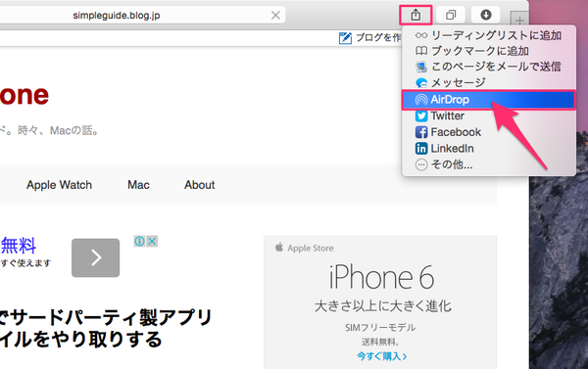This screenshot has height=369, width=588.
Task: Open the About navigation tab
Action: pos(200,185)
